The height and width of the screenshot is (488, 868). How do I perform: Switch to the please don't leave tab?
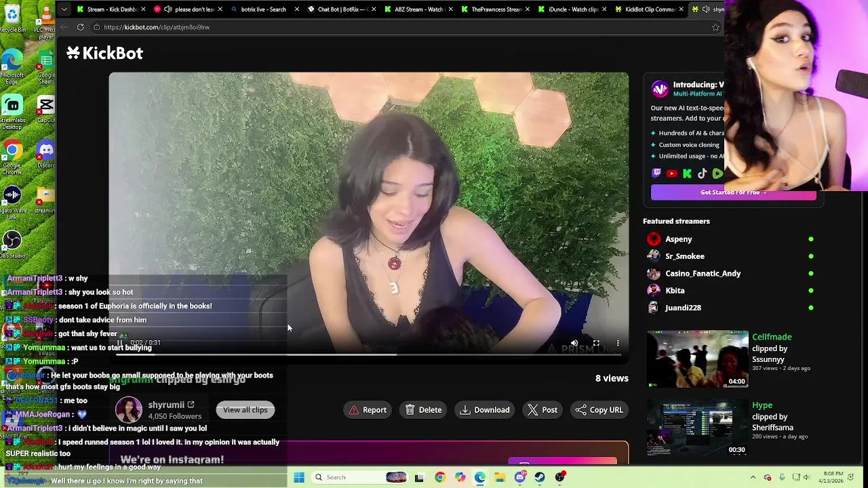187,9
